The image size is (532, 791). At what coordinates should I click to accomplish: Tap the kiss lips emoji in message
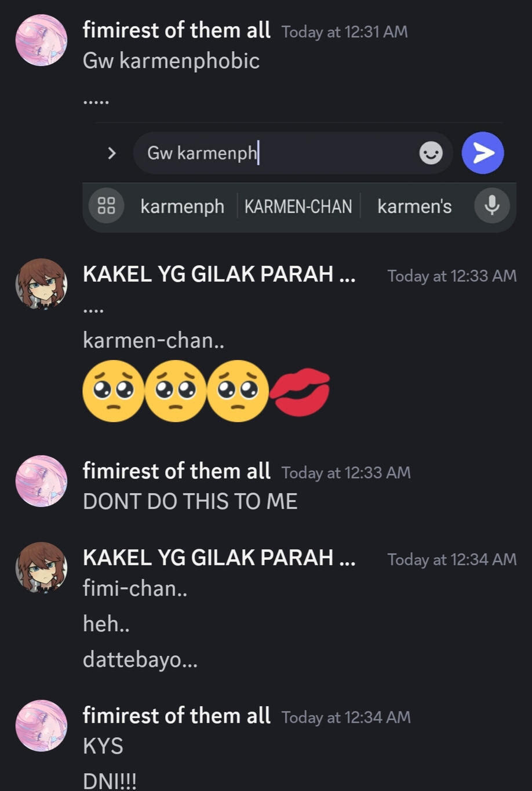tap(300, 391)
